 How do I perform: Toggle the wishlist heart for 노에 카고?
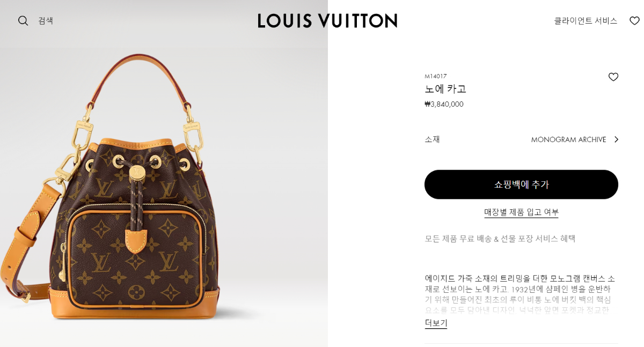point(613,77)
